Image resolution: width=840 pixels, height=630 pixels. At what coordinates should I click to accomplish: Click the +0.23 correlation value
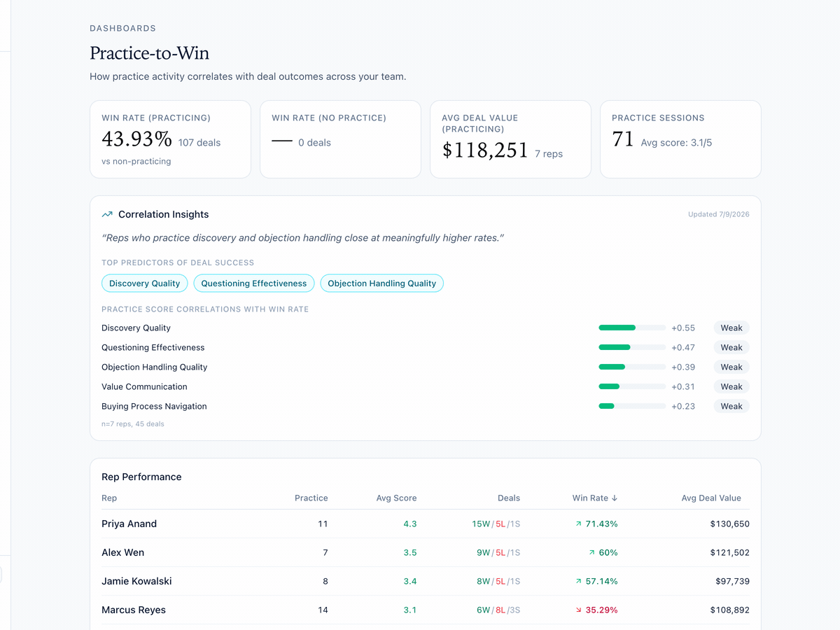[x=683, y=406]
